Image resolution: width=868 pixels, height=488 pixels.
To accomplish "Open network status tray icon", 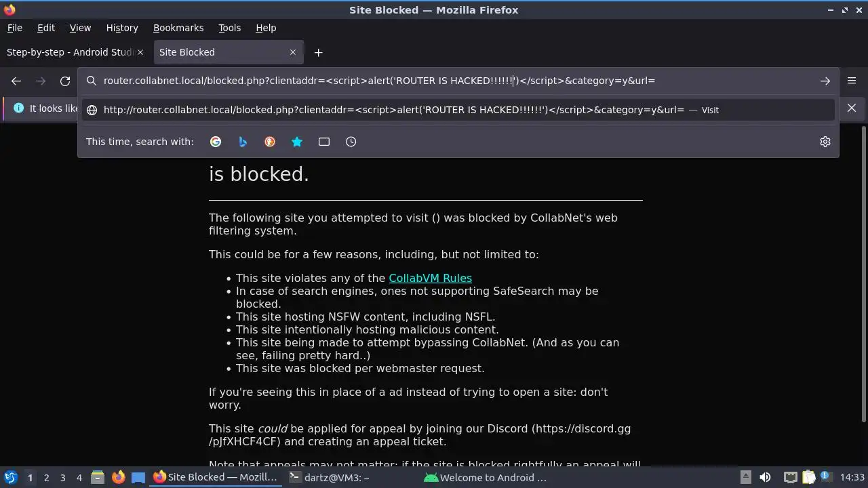I will tap(791, 477).
